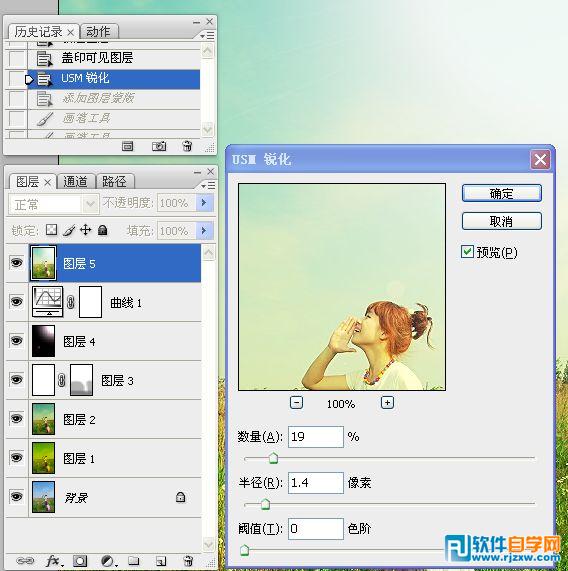
Task: Switch to the 动作 tab
Action: [99, 32]
